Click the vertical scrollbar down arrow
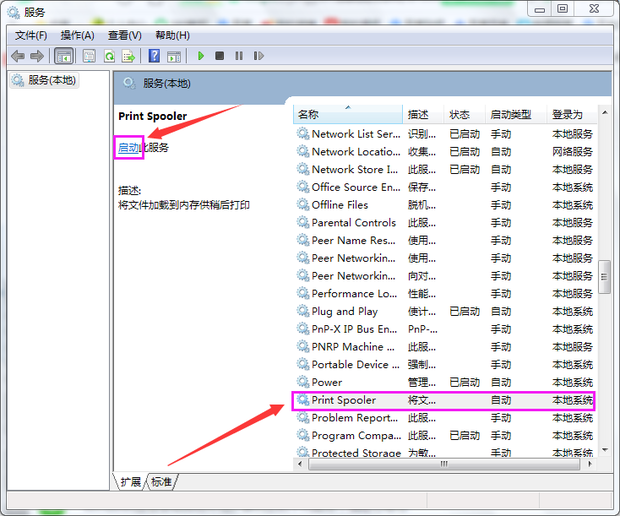This screenshot has height=516, width=620. (603, 449)
